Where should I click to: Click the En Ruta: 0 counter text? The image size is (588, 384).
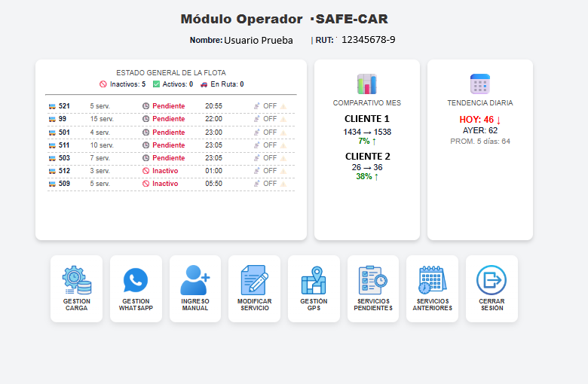pyautogui.click(x=227, y=84)
